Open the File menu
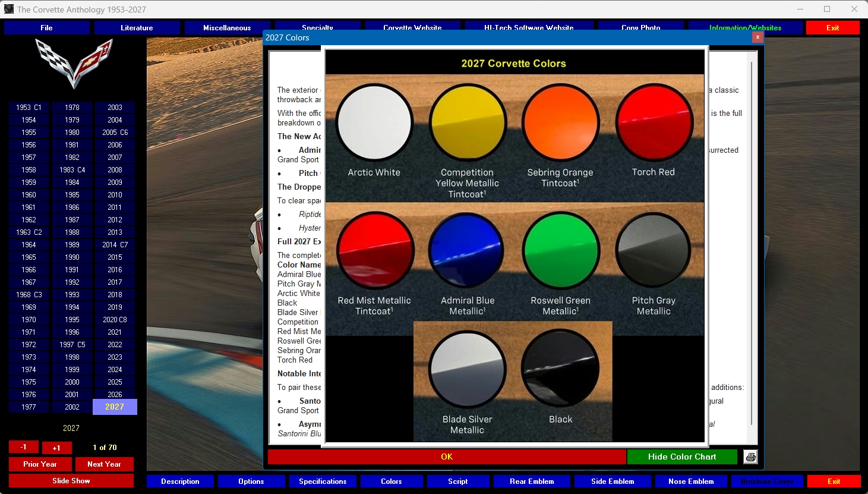This screenshot has width=868, height=494. (46, 28)
